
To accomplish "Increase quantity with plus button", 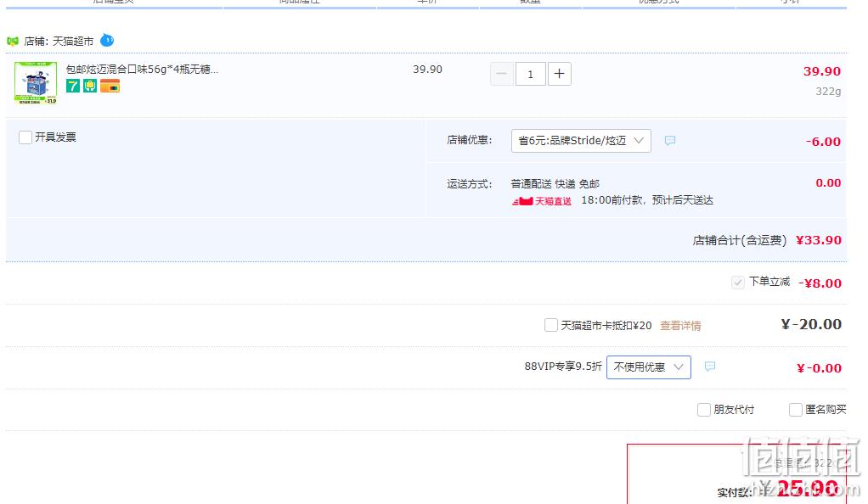I will tap(559, 74).
